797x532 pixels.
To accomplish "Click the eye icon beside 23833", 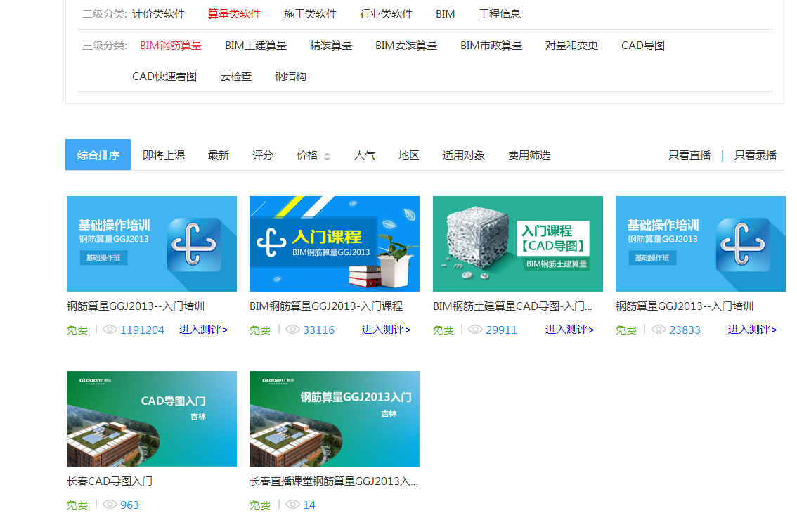I will [659, 330].
